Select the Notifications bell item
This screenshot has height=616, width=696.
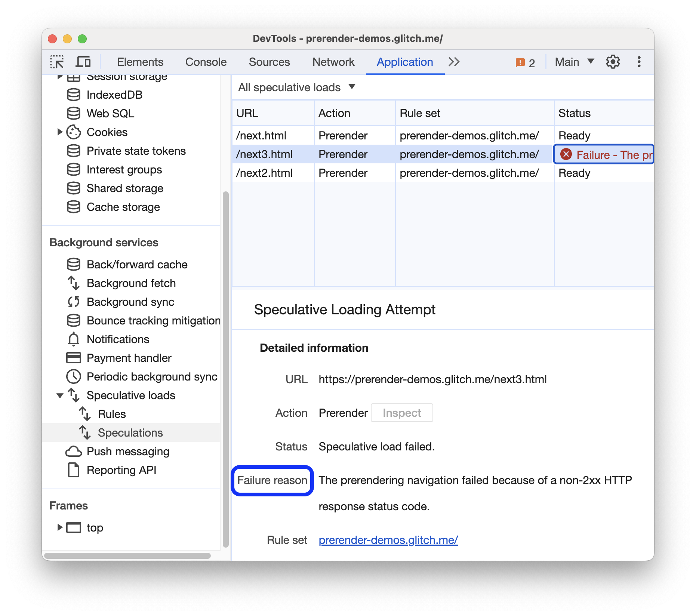tap(118, 339)
